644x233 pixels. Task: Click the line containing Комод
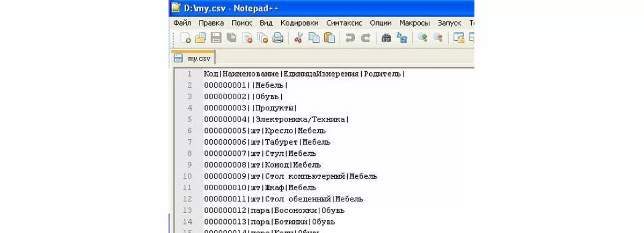pos(262,165)
